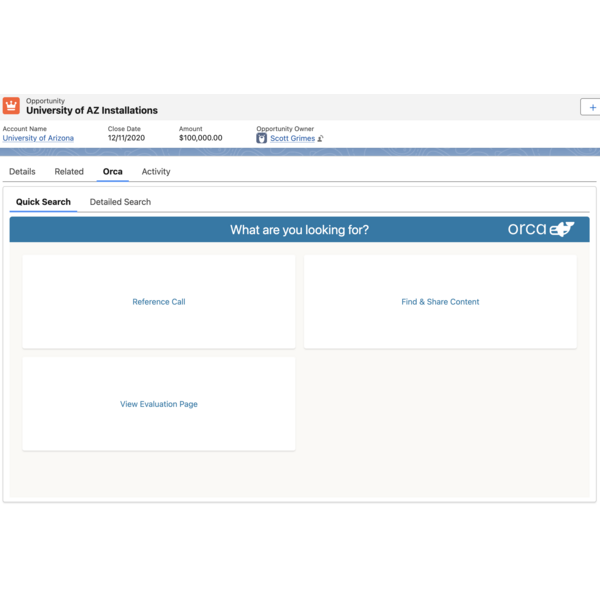Click the plus button at top right
Screen dimensions: 600x600
pyautogui.click(x=591, y=108)
